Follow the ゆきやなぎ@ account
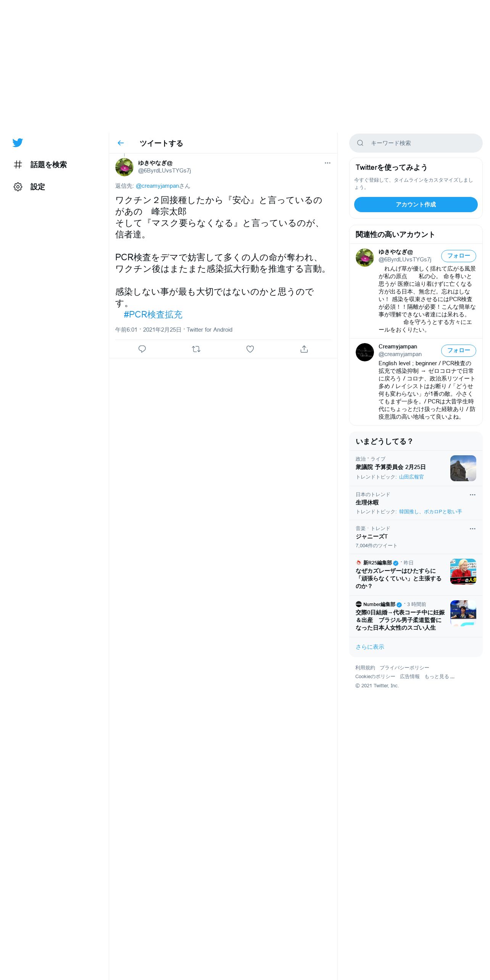This screenshot has height=980, width=490. point(458,256)
